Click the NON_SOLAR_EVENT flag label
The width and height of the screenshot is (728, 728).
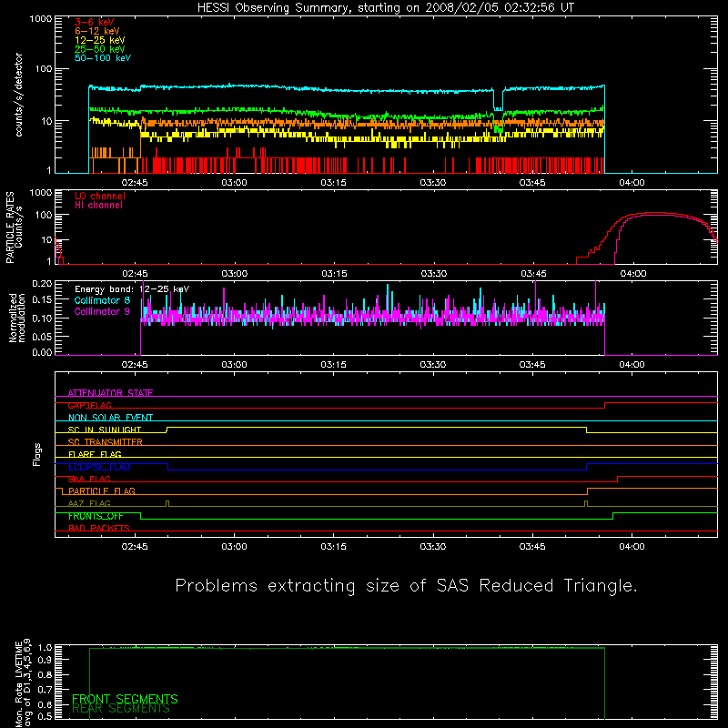pyautogui.click(x=110, y=418)
